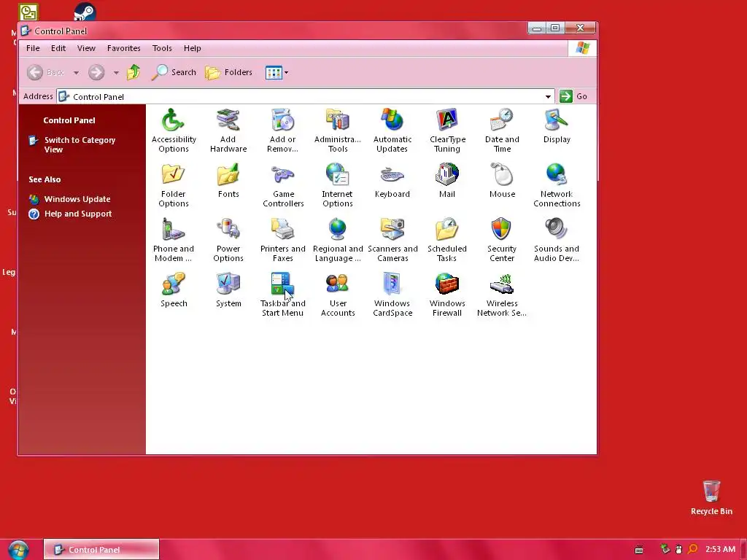Click the clock showing 2:53 AM
The image size is (747, 560).
point(720,549)
